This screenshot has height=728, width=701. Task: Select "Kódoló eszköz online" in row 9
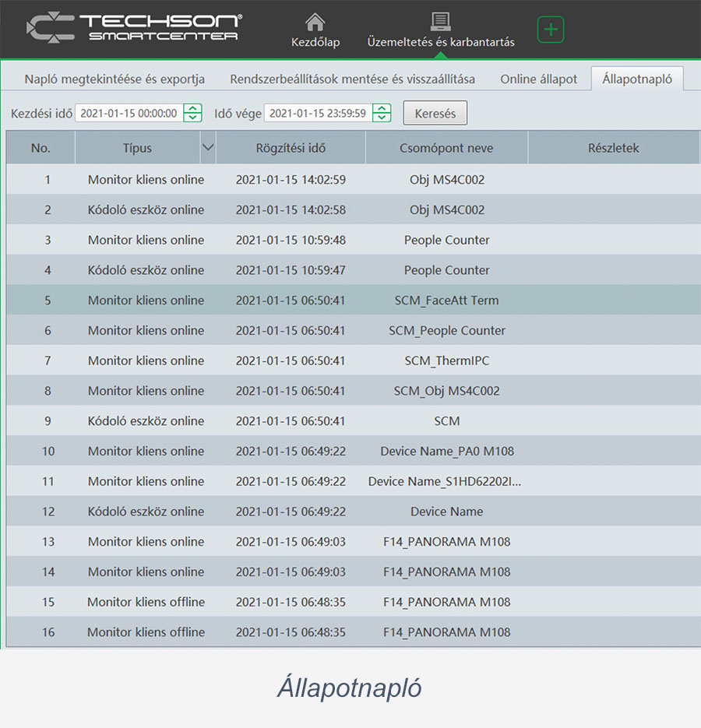point(146,421)
